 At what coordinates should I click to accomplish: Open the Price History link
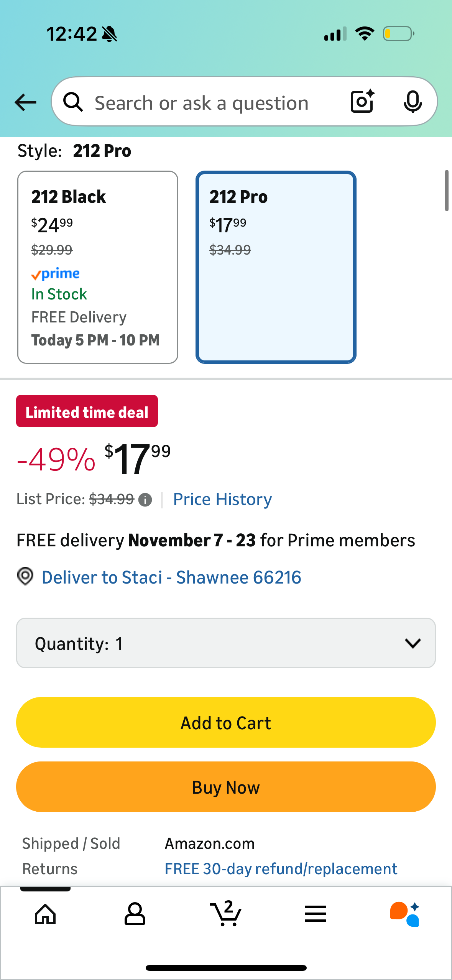(x=222, y=499)
